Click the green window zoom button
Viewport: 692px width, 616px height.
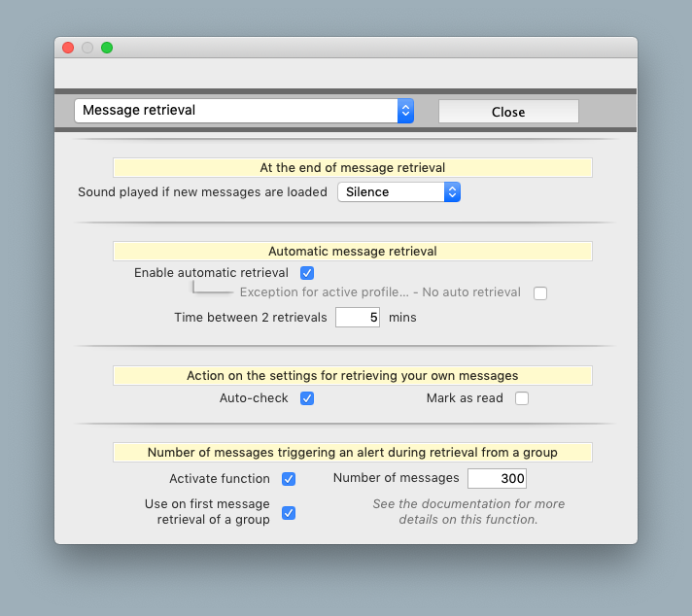(x=107, y=48)
